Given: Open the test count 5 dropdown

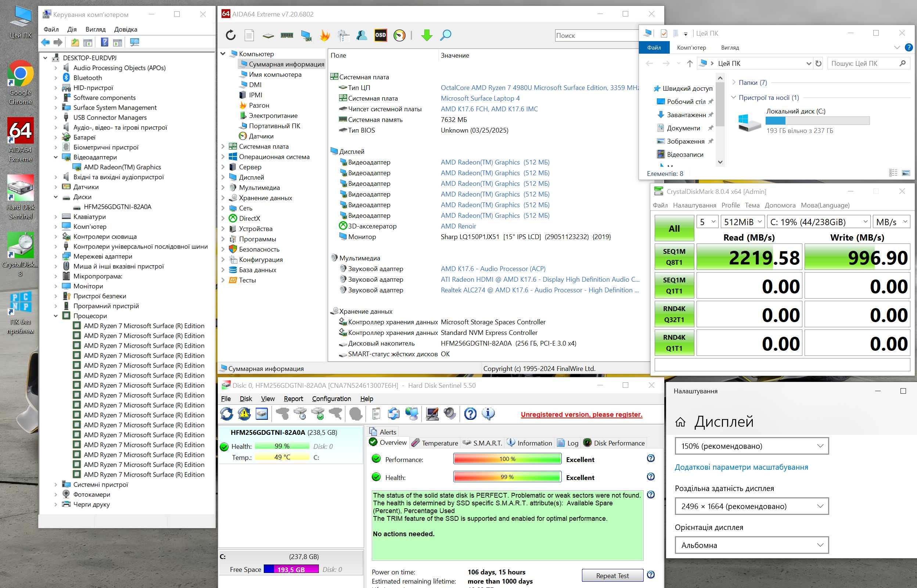Looking at the screenshot, I should [708, 222].
